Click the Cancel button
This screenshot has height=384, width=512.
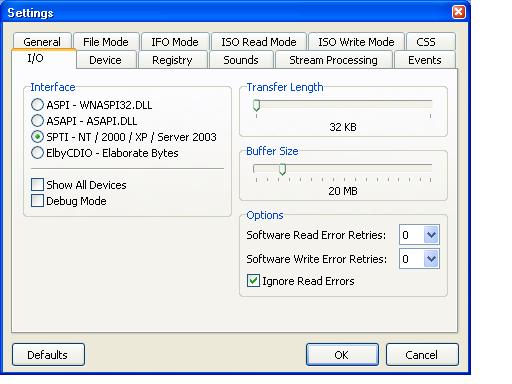[422, 355]
